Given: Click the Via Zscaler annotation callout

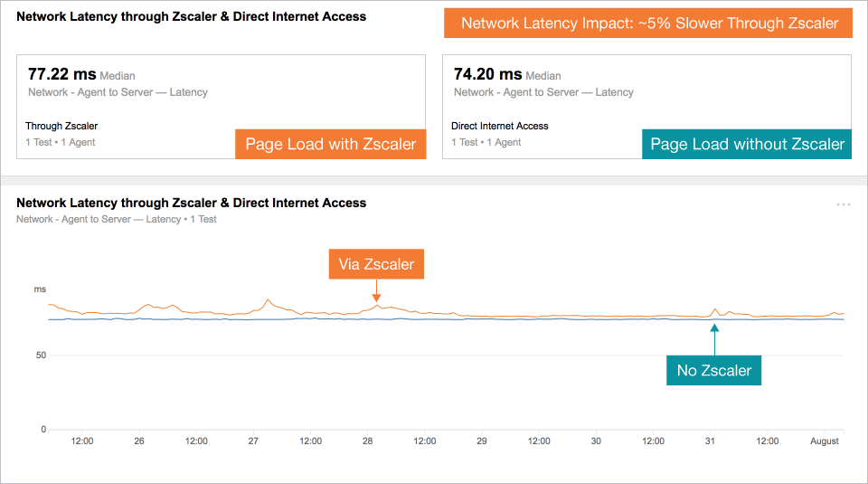Looking at the screenshot, I should [x=376, y=264].
